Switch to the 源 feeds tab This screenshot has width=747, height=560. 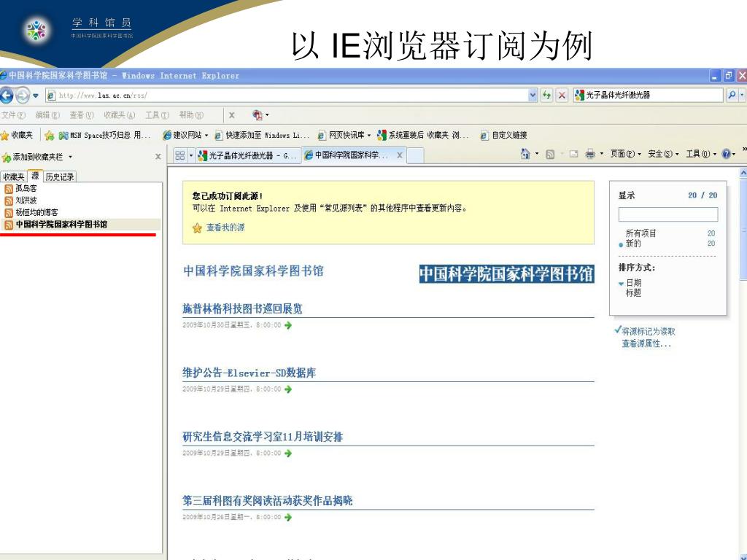coord(35,176)
